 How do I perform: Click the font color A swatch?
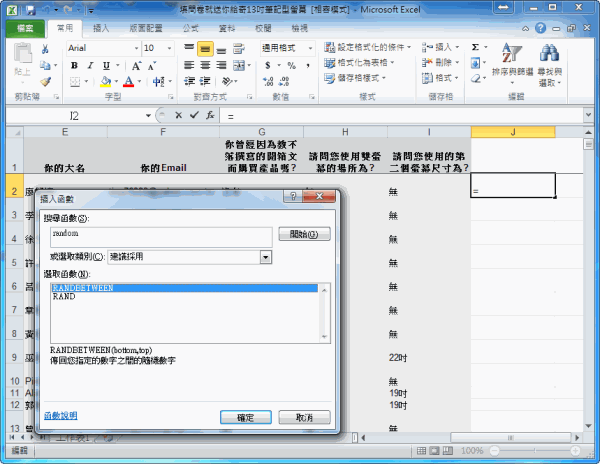point(129,82)
